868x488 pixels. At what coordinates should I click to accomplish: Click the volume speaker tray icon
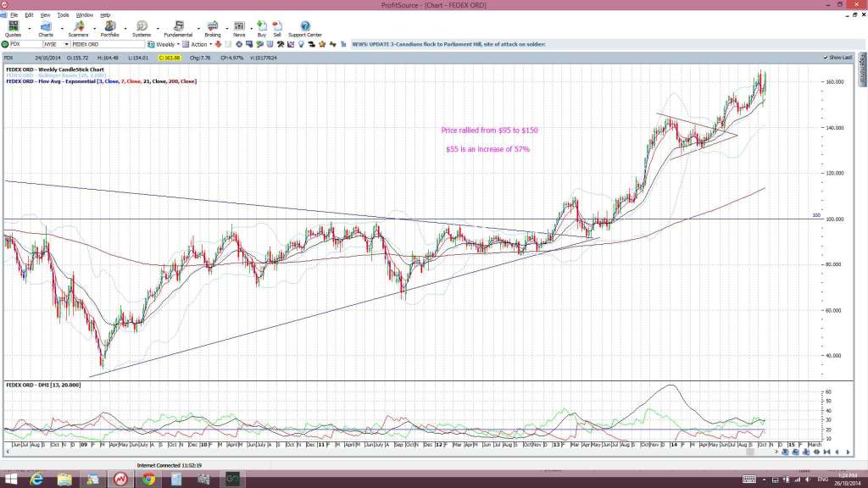coord(807,480)
